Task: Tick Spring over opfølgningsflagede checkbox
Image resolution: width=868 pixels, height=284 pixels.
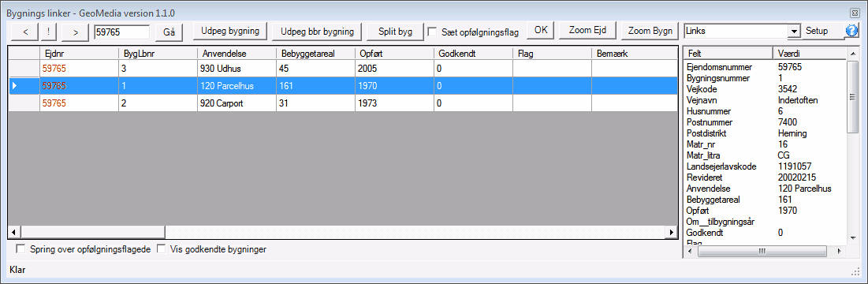Action: (21, 249)
